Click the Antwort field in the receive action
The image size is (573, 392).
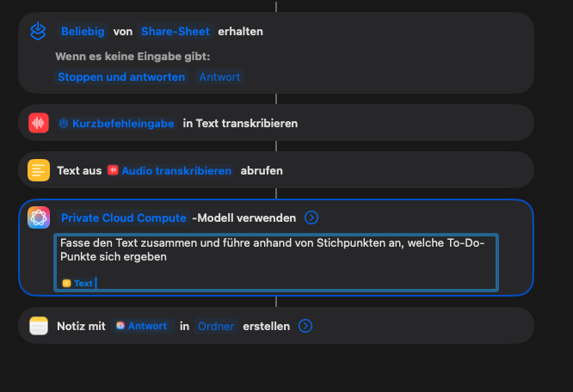(219, 77)
